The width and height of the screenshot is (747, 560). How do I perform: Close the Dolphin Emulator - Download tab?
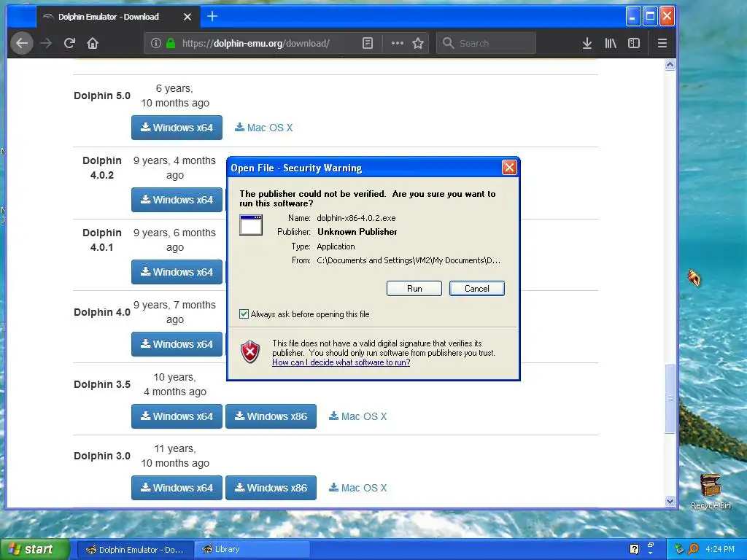tap(187, 17)
